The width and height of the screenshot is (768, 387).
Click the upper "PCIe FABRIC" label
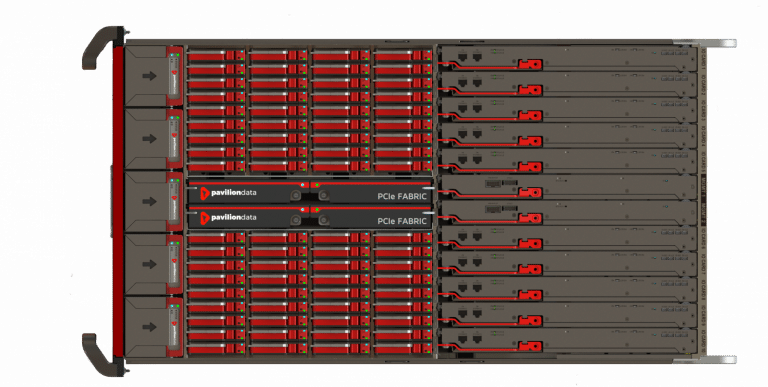tap(402, 197)
